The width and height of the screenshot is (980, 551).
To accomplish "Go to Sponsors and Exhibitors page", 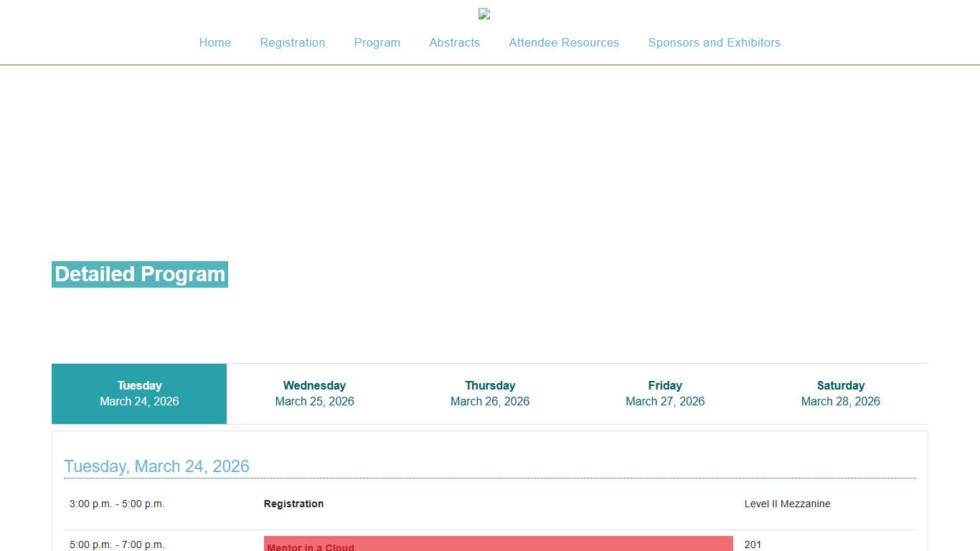I will point(715,42).
